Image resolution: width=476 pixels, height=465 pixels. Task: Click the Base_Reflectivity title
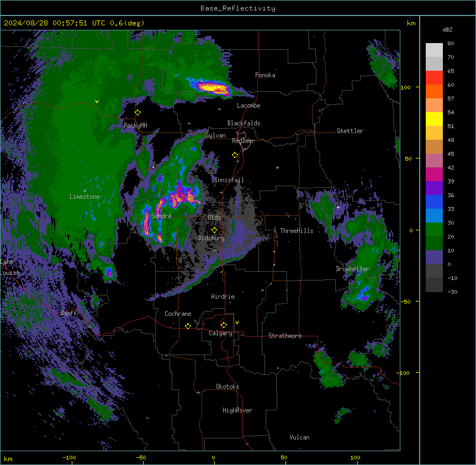click(x=238, y=8)
